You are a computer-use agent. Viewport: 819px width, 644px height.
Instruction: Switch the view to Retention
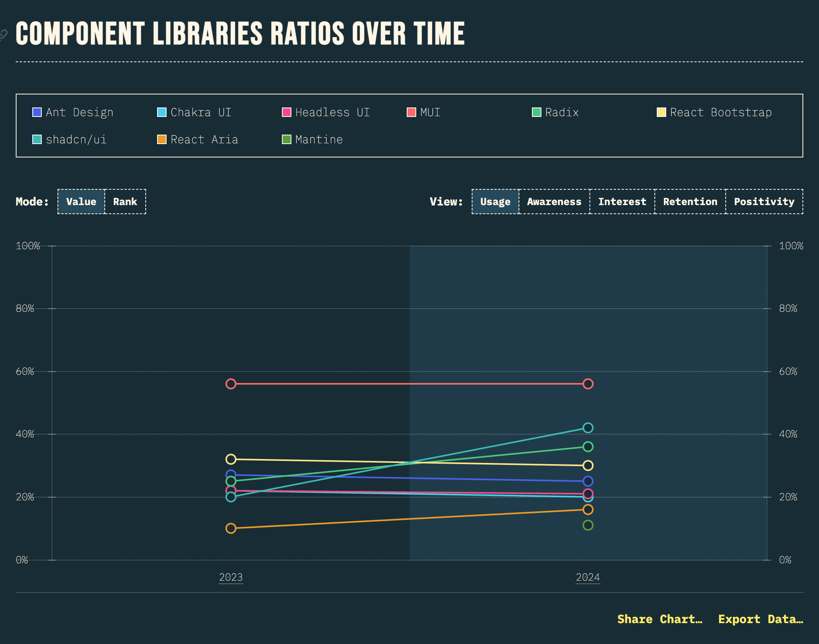[690, 202]
